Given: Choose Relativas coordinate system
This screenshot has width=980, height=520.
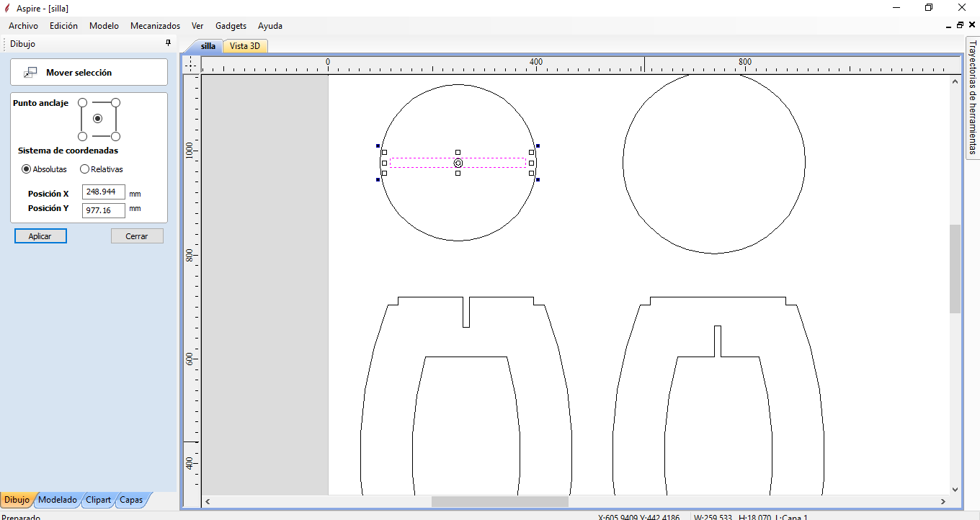Looking at the screenshot, I should click(101, 169).
